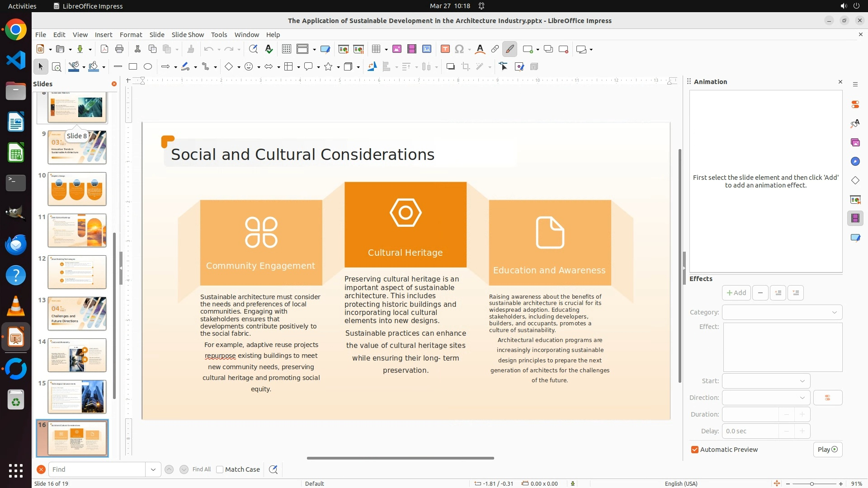The width and height of the screenshot is (868, 488).
Task: Open the Format menu
Action: click(x=131, y=35)
